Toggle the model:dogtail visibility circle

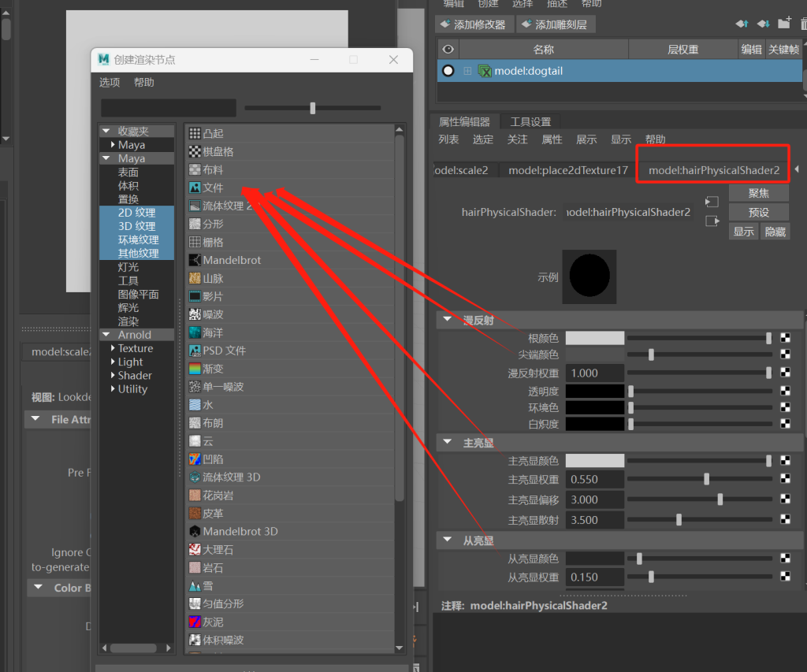pyautogui.click(x=448, y=71)
